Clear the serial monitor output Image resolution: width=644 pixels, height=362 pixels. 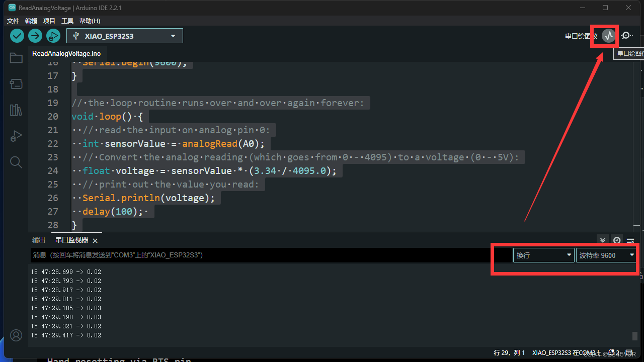[630, 240]
